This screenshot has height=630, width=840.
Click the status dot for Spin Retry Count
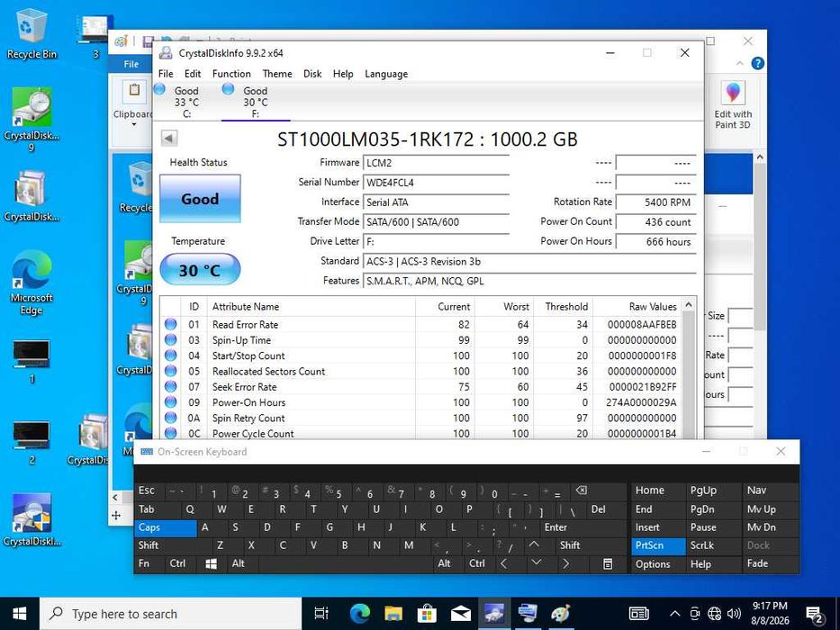pyautogui.click(x=171, y=418)
